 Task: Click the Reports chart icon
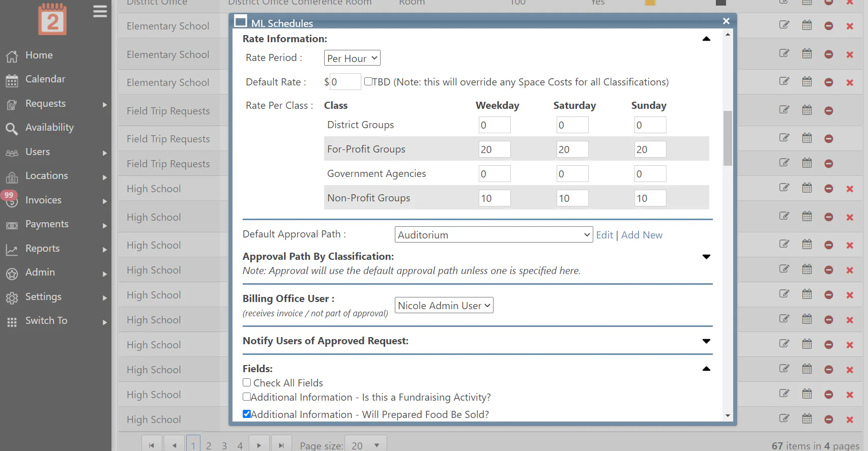coord(12,250)
